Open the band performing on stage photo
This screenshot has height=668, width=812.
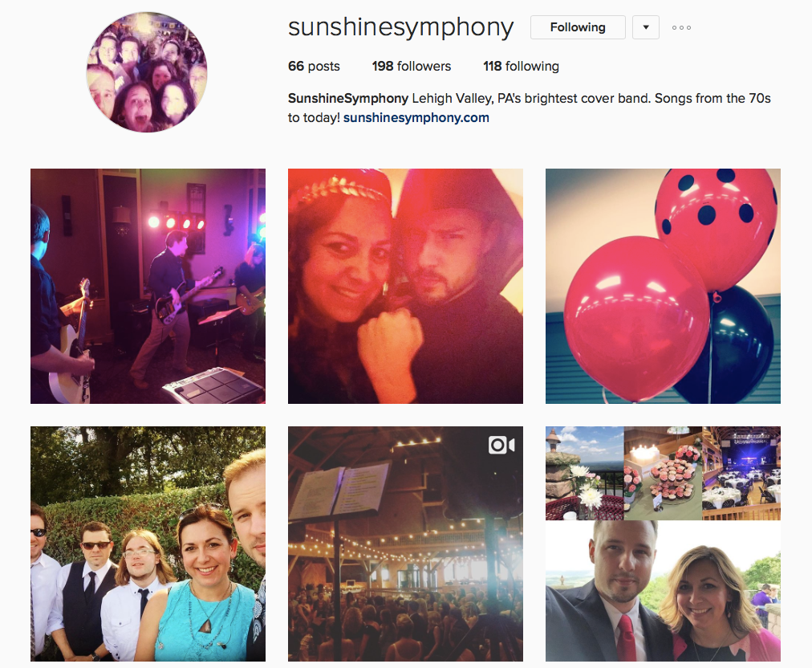click(148, 286)
